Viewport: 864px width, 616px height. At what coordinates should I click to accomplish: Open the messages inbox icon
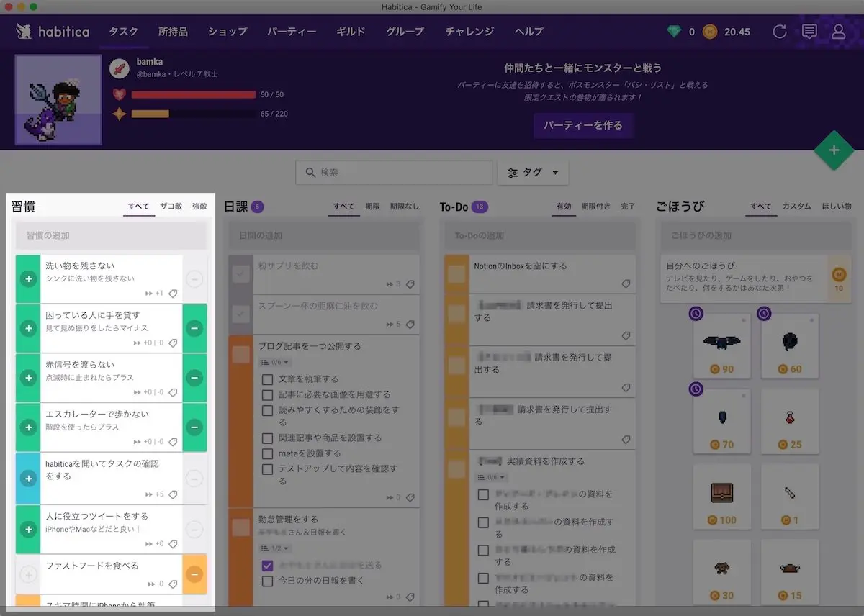tap(809, 32)
